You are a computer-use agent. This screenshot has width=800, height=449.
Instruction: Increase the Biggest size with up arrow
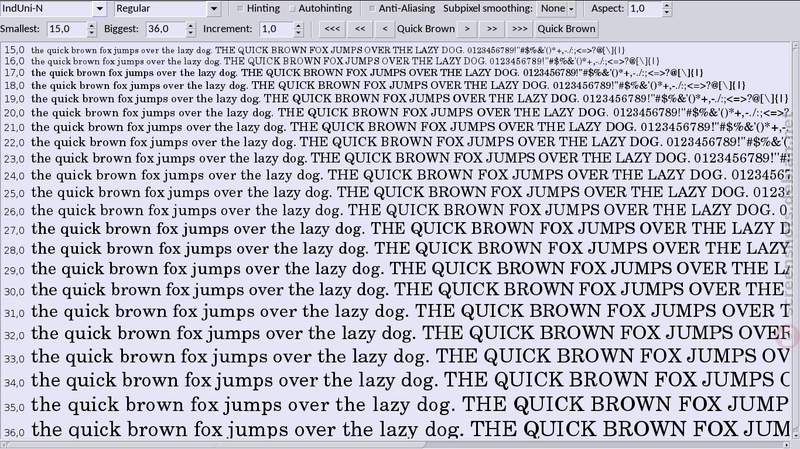[190, 26]
